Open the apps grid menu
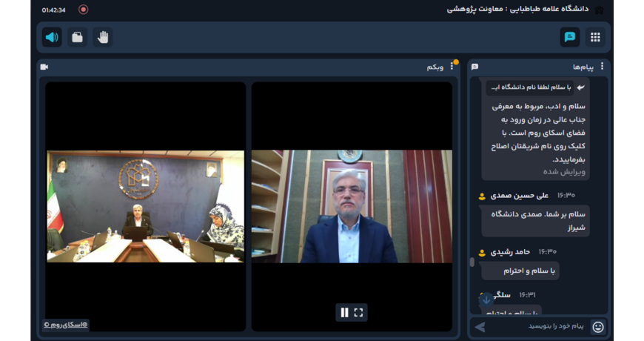This screenshot has width=644, height=341. click(595, 37)
